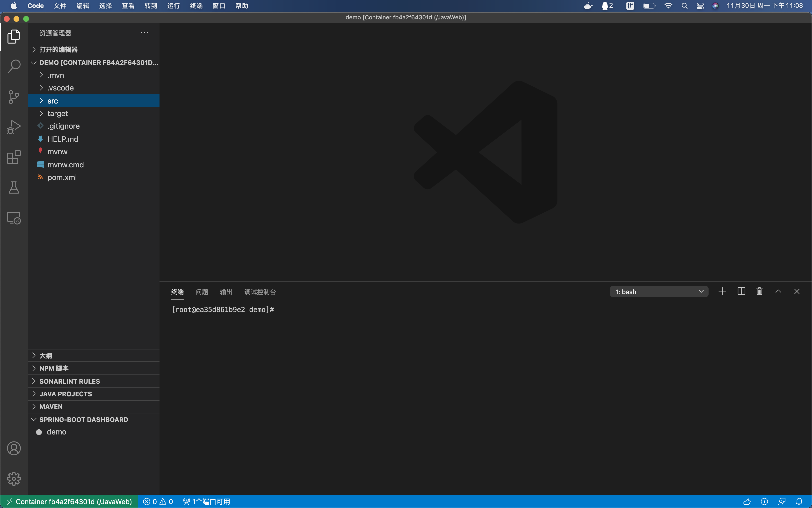
Task: Select the demo app in Spring-Boot dashboard
Action: [94, 432]
